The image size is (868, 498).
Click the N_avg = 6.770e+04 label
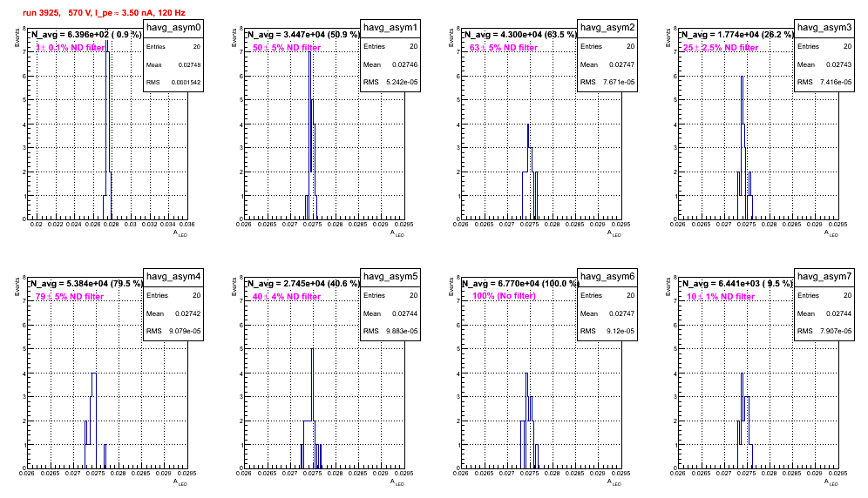[x=519, y=284]
